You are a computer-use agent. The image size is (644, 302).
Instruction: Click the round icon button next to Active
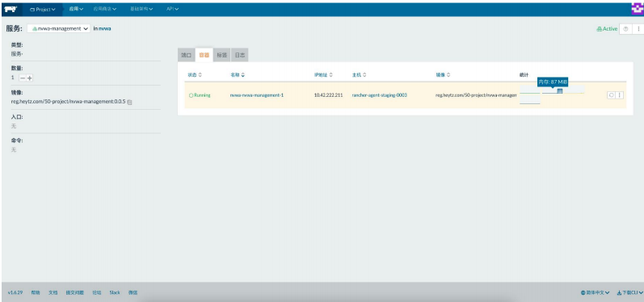[x=625, y=29]
